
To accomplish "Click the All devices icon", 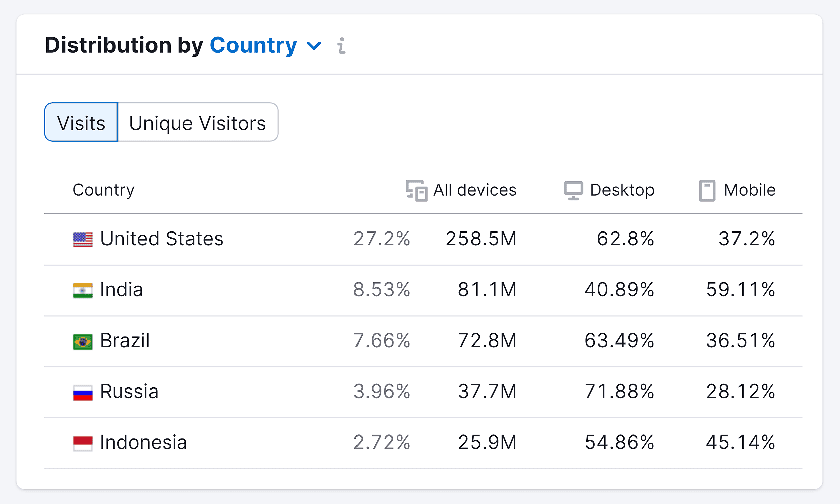I will [x=416, y=190].
